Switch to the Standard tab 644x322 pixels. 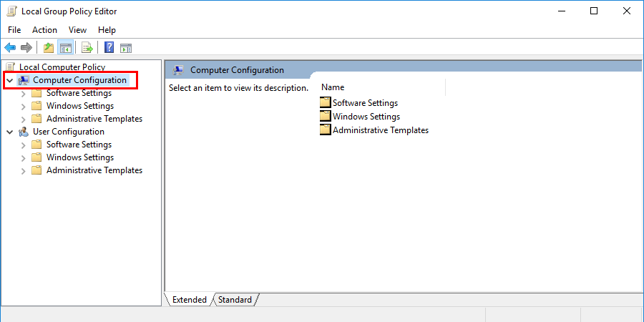pos(235,300)
